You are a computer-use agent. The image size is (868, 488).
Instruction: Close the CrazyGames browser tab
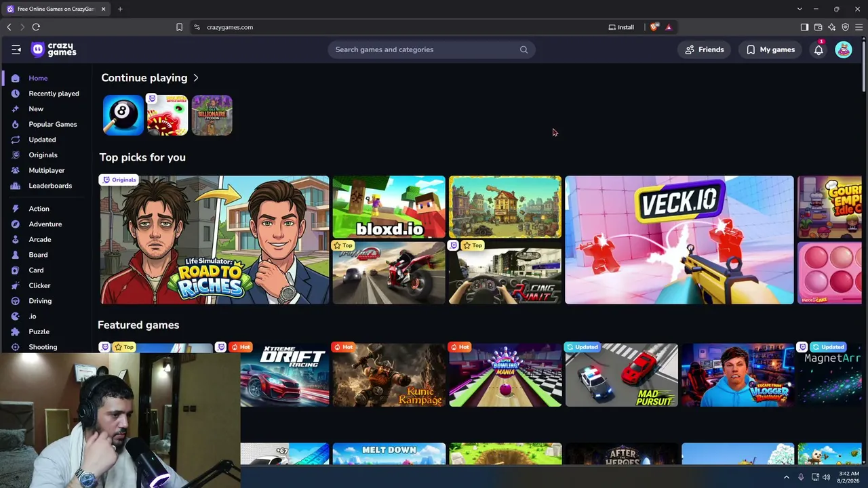coord(103,9)
